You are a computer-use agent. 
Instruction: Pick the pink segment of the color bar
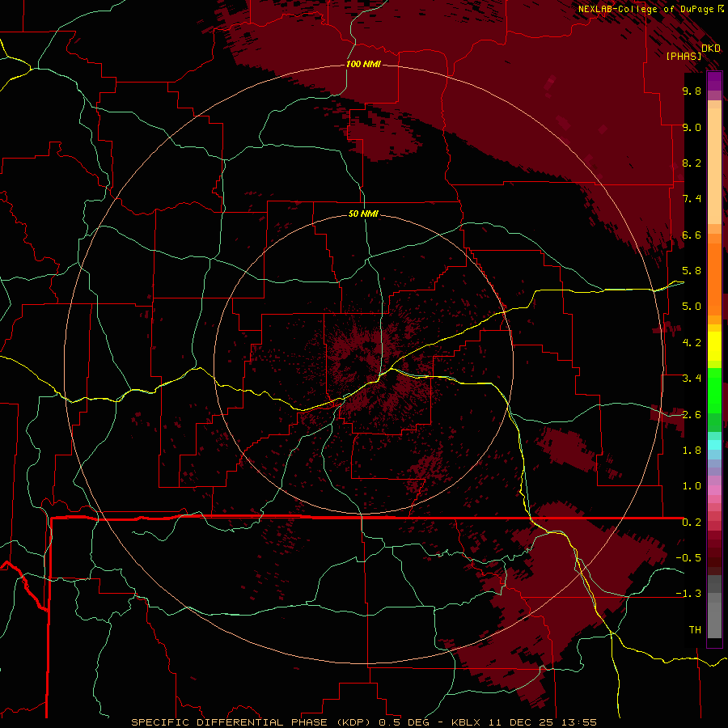tap(714, 490)
